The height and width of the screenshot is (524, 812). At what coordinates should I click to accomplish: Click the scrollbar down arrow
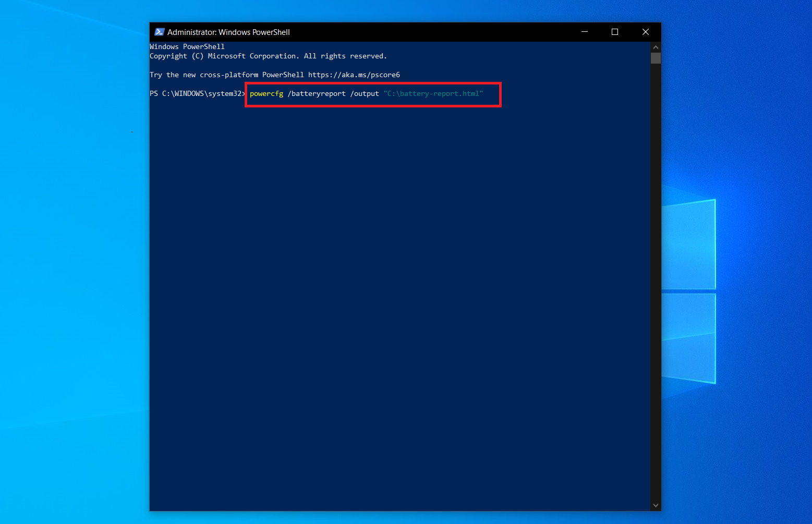tap(656, 505)
